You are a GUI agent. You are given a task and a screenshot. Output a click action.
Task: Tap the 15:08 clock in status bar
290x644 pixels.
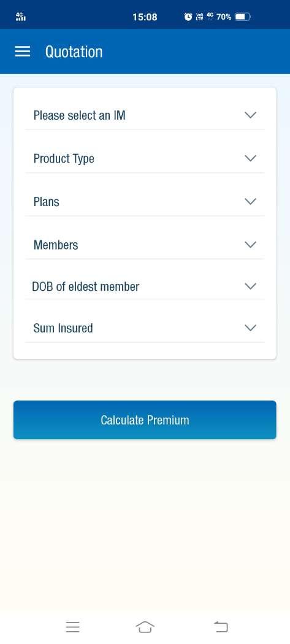point(145,17)
